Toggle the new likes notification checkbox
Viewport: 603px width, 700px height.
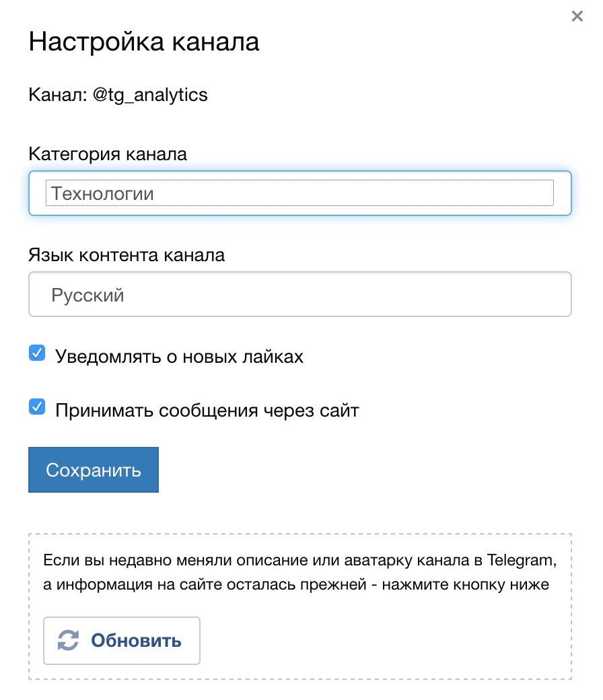(x=37, y=353)
